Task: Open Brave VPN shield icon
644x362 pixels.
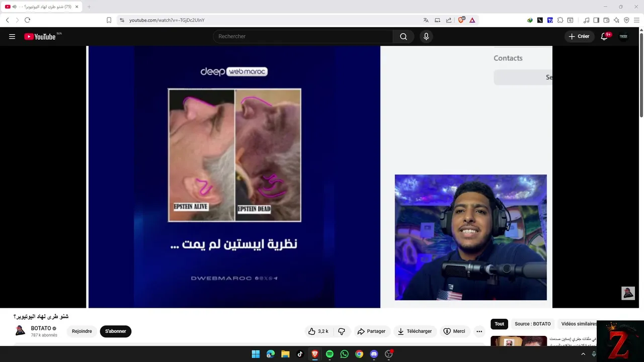Action: coord(626,20)
